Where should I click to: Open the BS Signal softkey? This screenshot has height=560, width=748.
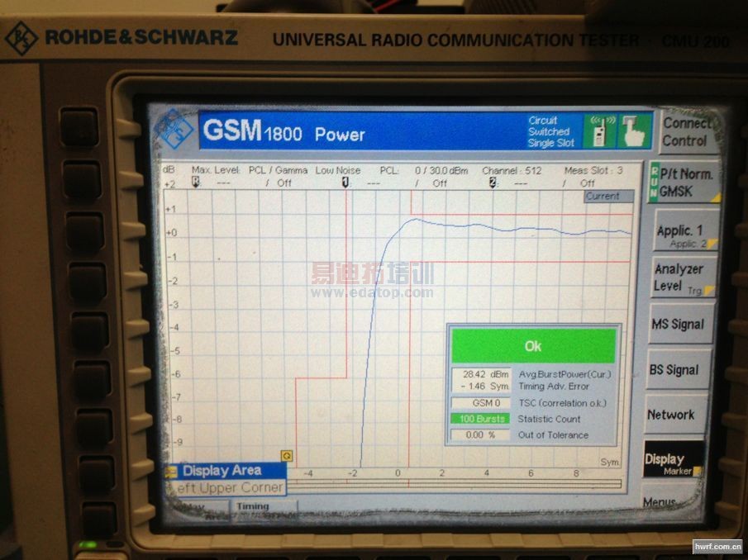point(679,370)
